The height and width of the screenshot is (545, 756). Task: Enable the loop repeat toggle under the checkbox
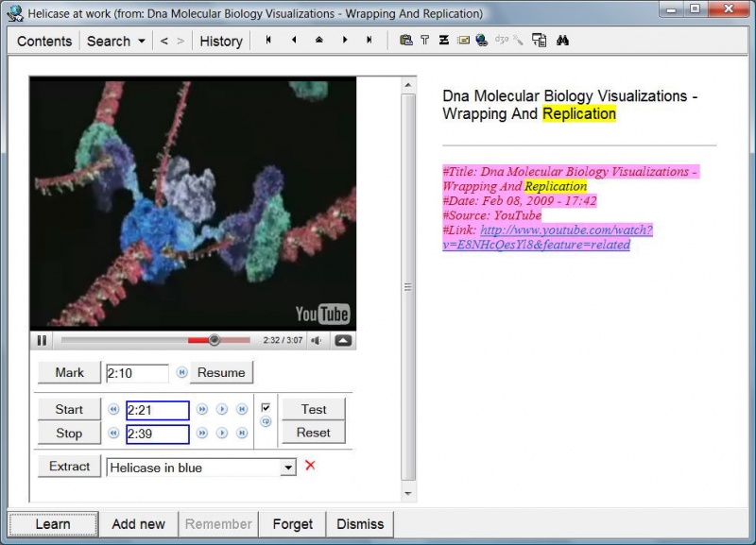tap(267, 421)
